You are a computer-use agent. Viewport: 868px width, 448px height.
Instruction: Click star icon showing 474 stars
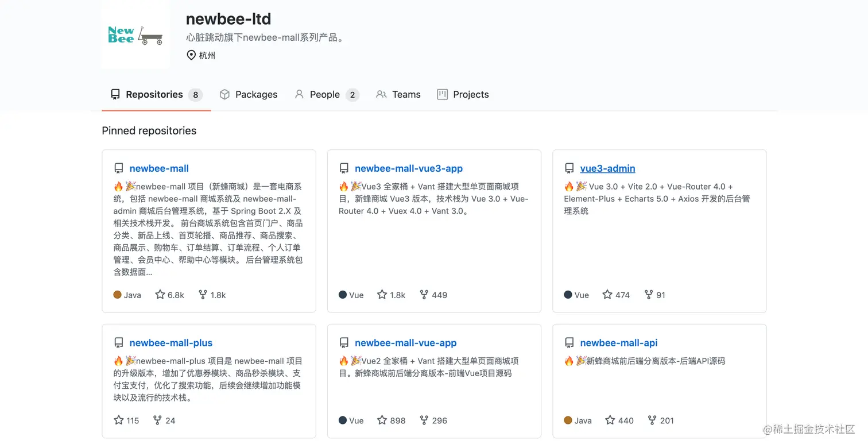[x=607, y=295]
